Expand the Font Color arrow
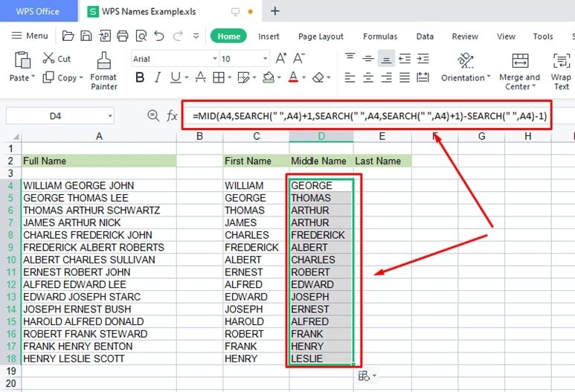Image resolution: width=575 pixels, height=392 pixels. tap(303, 77)
